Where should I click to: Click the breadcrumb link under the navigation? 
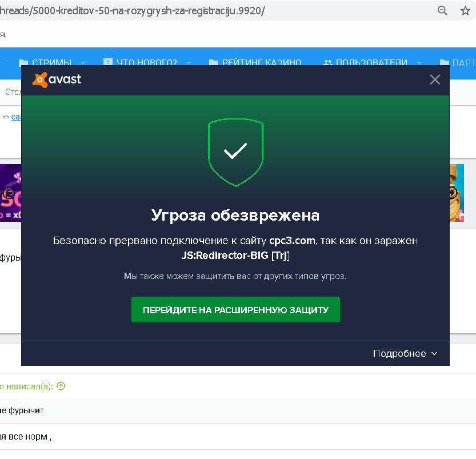(16, 117)
